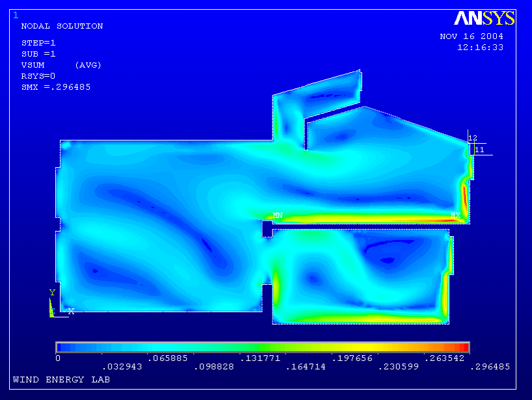The height and width of the screenshot is (400, 532).
Task: Click the red end of the contour color bar
Action: (x=462, y=347)
